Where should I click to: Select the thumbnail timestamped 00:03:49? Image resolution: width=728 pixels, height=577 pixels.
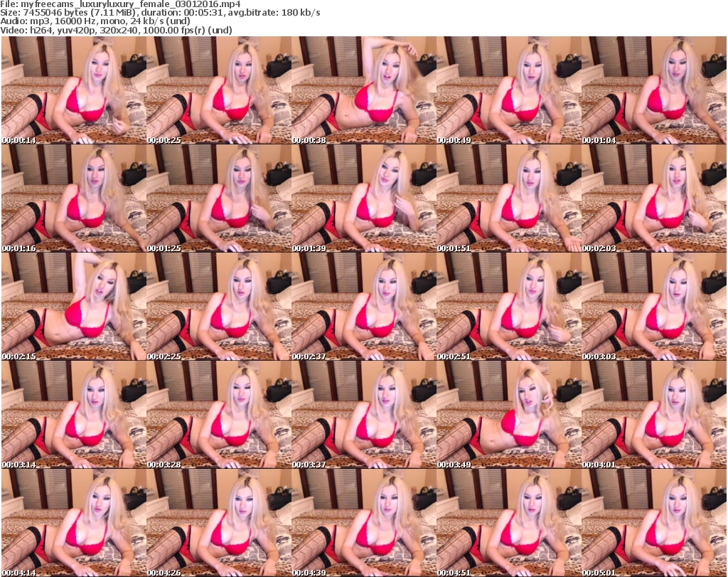coord(509,415)
